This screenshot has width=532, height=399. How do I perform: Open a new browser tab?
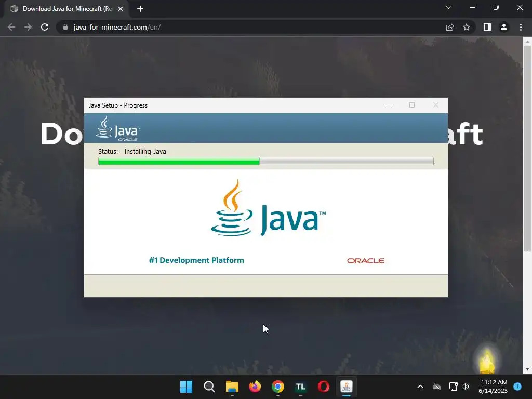tap(140, 9)
